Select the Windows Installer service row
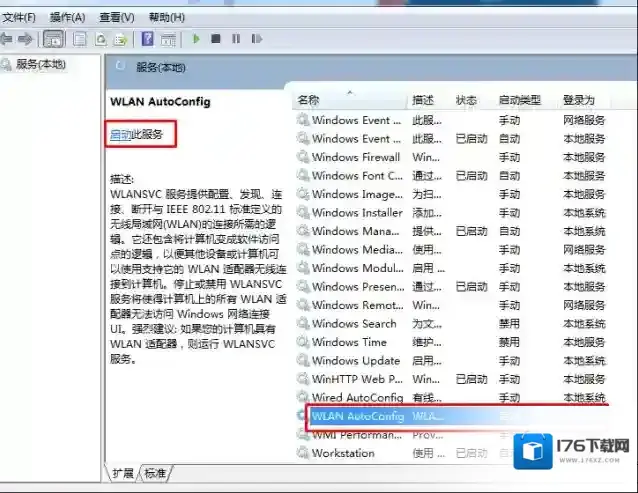Screen dimensions: 638x493 (x=452, y=213)
